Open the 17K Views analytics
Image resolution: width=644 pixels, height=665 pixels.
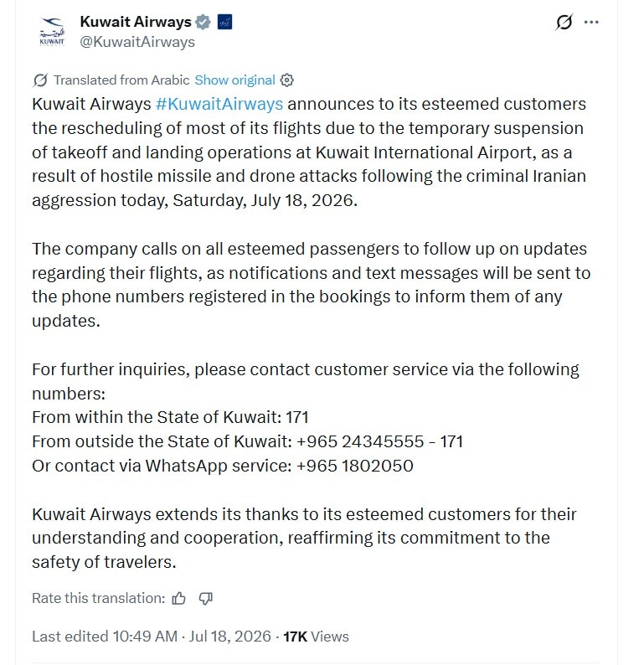click(316, 637)
